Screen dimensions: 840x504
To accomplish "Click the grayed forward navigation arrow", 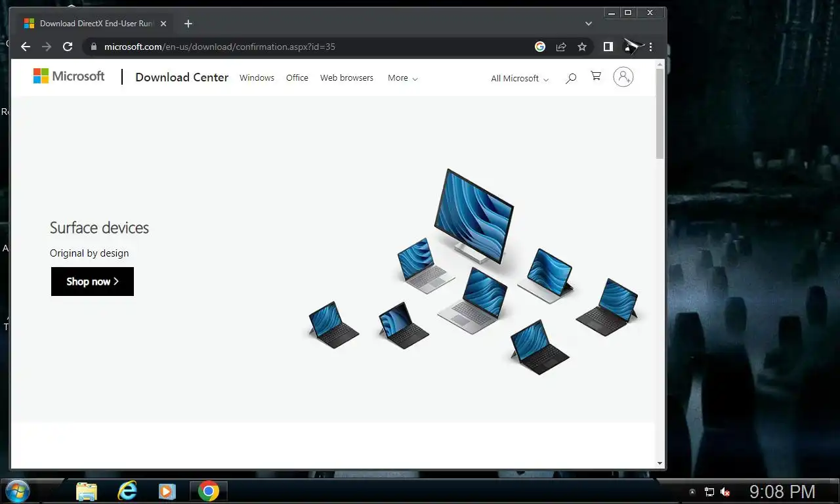I will click(x=47, y=47).
